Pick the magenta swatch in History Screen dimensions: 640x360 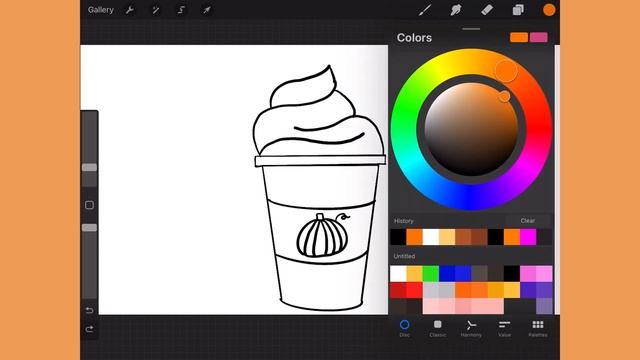click(528, 237)
